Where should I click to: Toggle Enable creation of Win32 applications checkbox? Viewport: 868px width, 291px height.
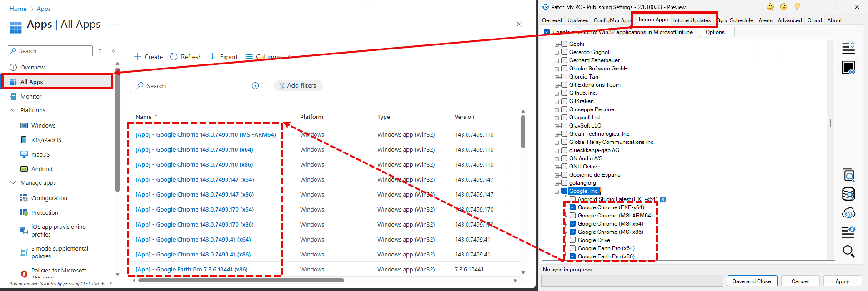coord(547,32)
